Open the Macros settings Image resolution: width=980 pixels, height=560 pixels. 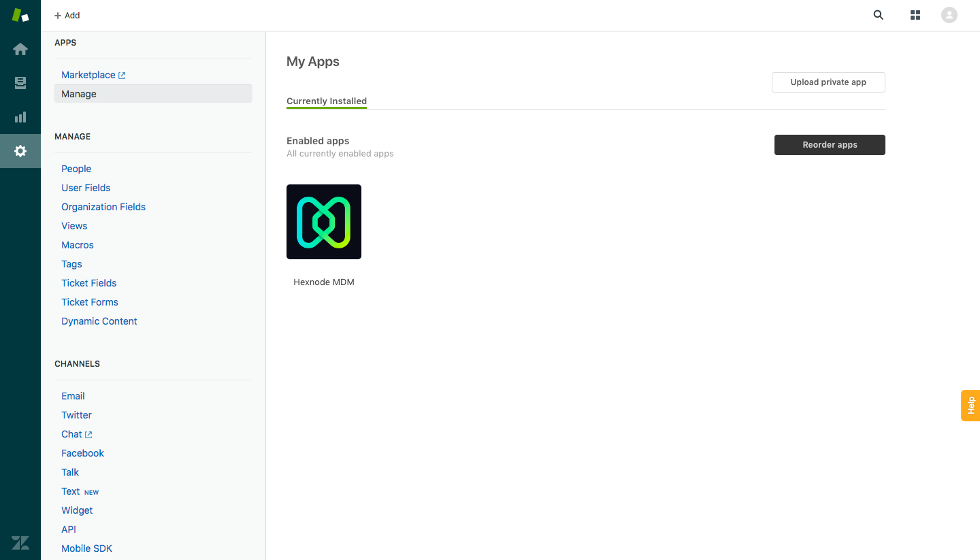click(x=78, y=245)
